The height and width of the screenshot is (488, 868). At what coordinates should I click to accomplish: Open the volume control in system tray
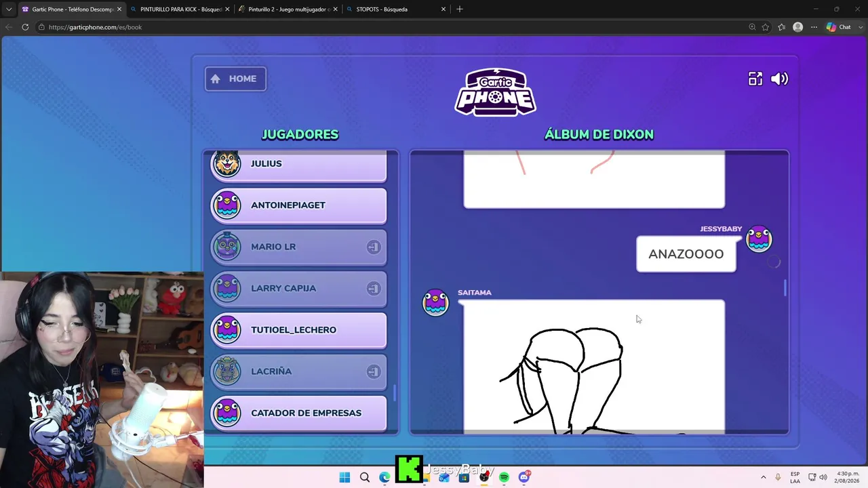click(x=823, y=477)
